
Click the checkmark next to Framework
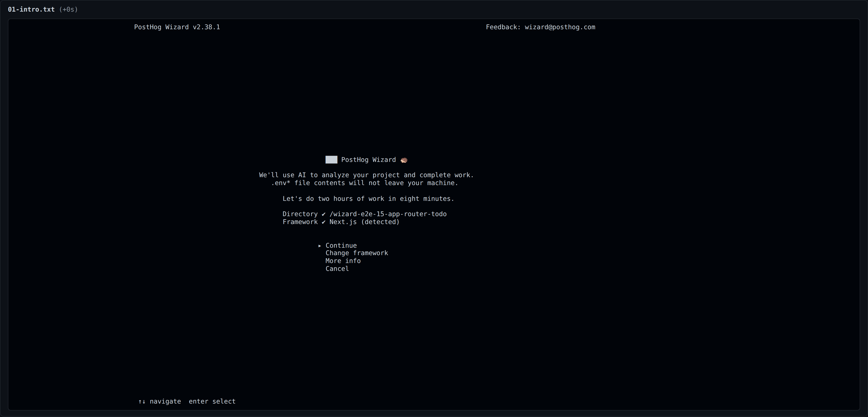tap(323, 222)
